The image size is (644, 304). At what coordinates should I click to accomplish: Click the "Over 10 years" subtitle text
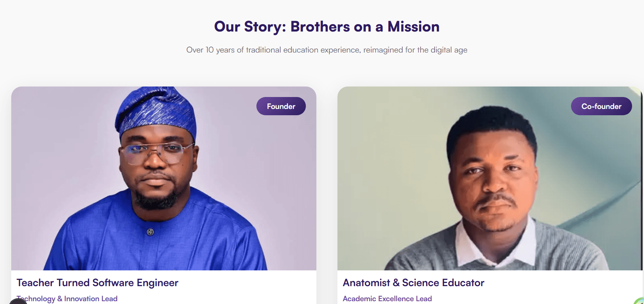pos(327,50)
